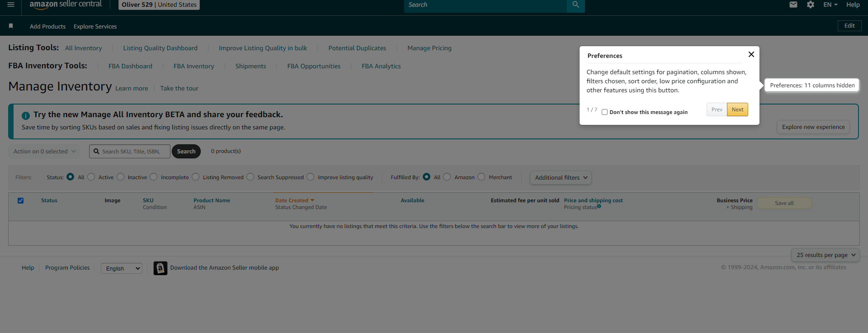868x333 pixels.
Task: Open FBA Dashboard
Action: [130, 66]
